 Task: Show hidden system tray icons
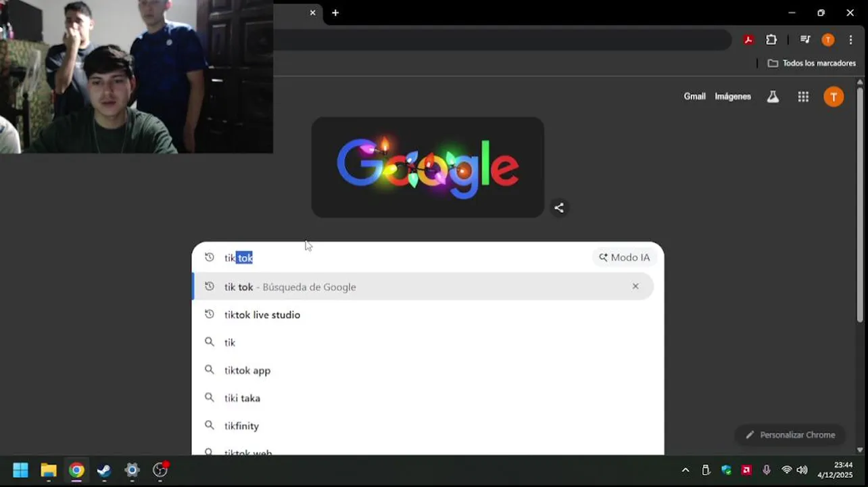(685, 470)
